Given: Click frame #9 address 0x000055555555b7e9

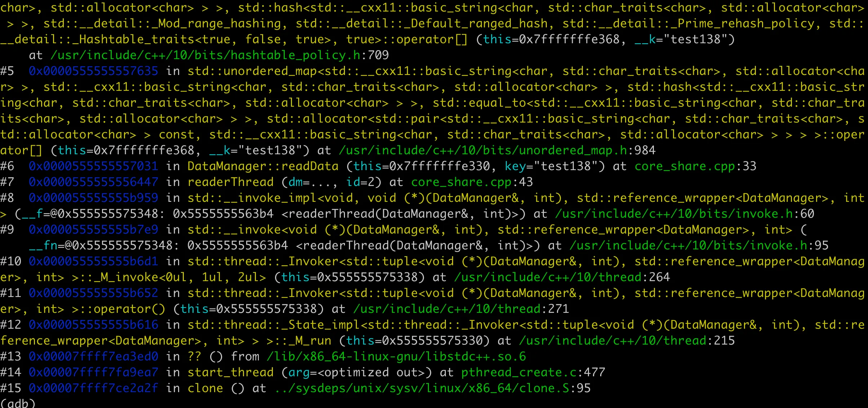Looking at the screenshot, I should click(93, 230).
